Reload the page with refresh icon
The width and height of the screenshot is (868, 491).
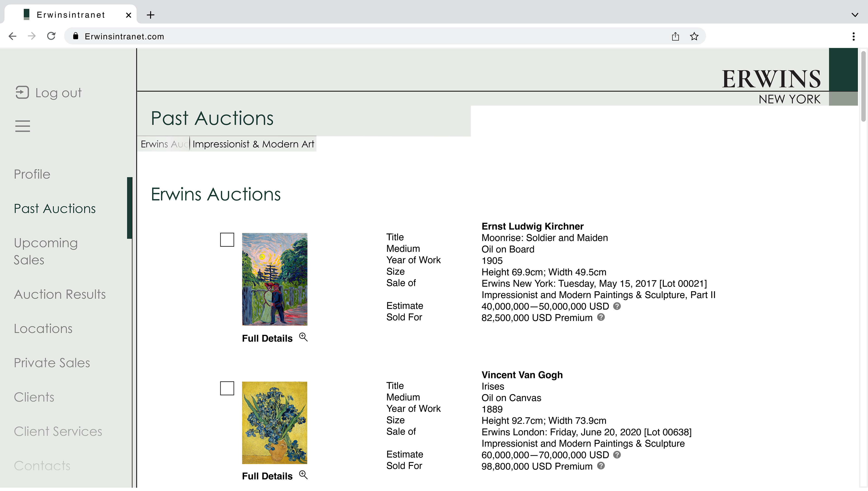tap(51, 36)
